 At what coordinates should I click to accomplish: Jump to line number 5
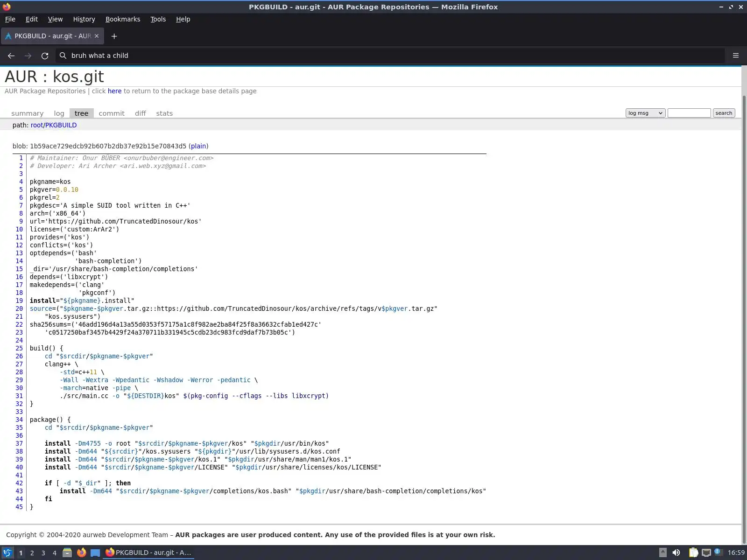(x=21, y=190)
